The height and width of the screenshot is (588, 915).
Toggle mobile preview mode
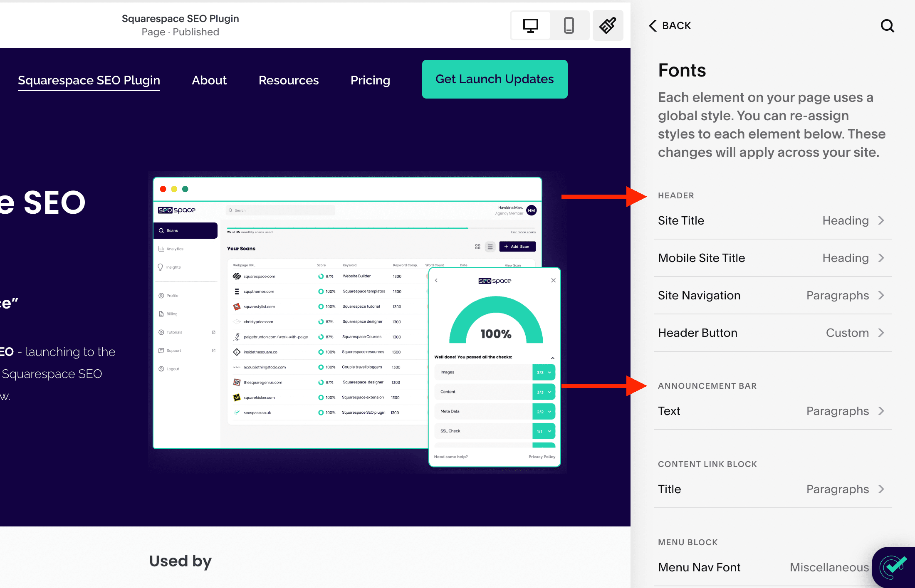569,25
